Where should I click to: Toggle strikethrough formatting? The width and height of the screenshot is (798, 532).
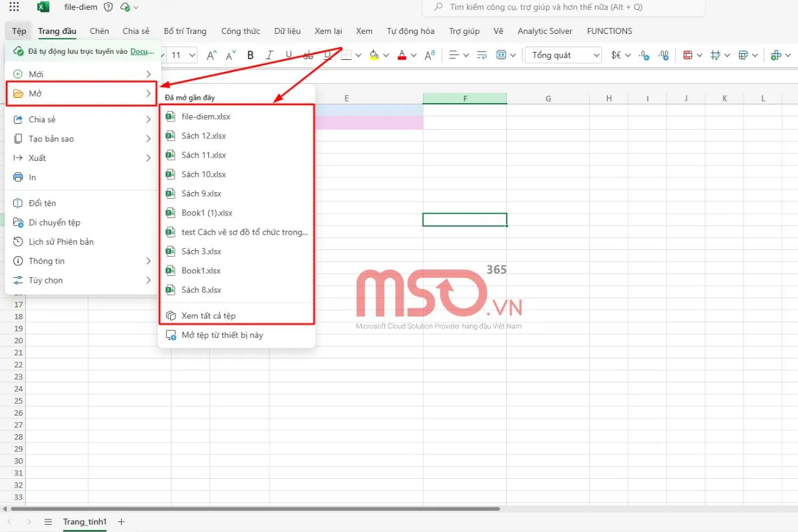pyautogui.click(x=308, y=55)
